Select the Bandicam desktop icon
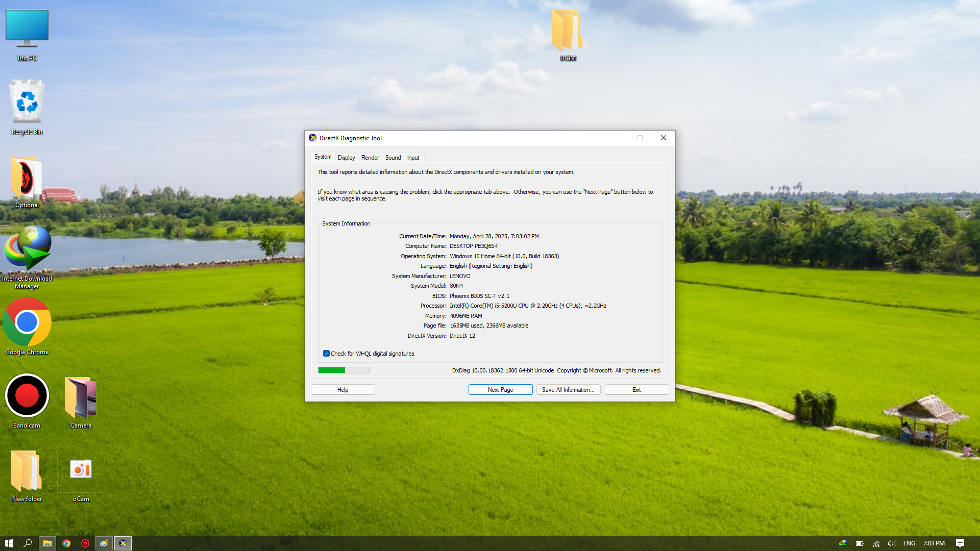Viewport: 980px width, 551px height. pos(27,401)
